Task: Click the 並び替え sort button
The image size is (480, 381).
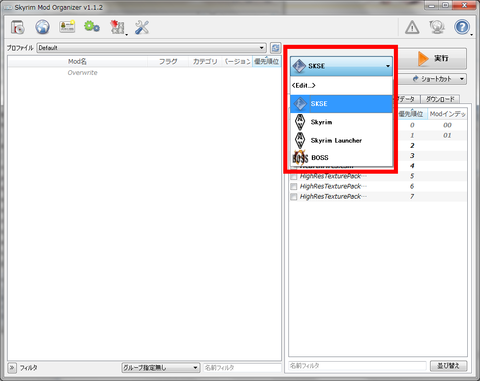Action: click(x=448, y=366)
